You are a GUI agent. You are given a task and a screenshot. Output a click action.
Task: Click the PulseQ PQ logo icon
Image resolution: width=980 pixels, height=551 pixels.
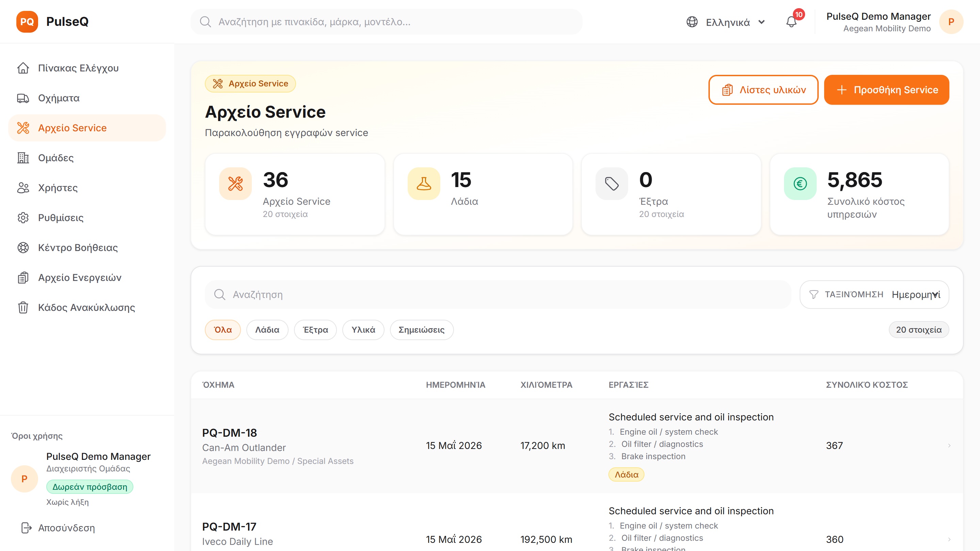pyautogui.click(x=27, y=22)
